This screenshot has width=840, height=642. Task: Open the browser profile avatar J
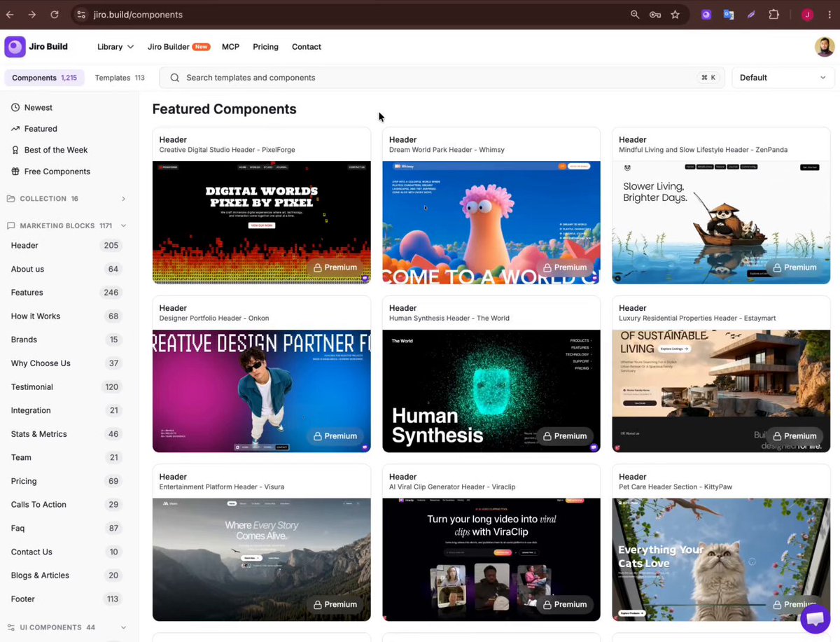pyautogui.click(x=807, y=14)
